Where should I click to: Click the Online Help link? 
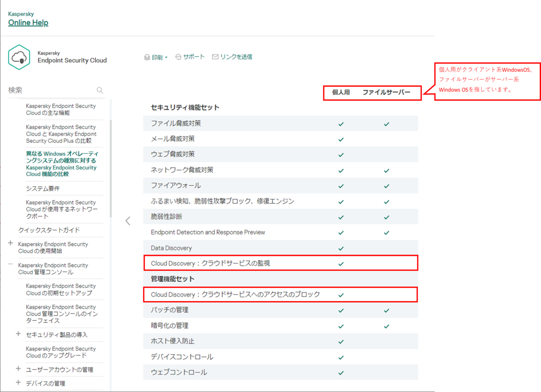point(28,23)
